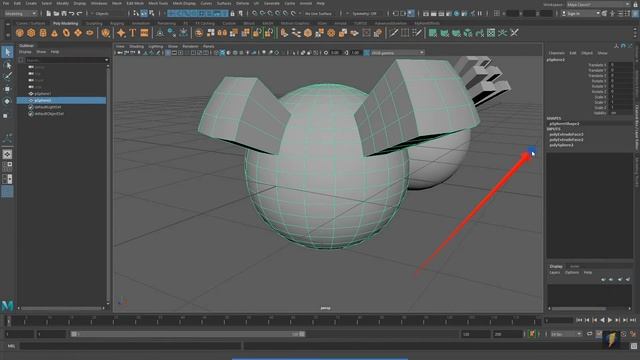This screenshot has height=360, width=640.
Task: Toggle Channel Box visibility icon top right
Action: [636, 13]
